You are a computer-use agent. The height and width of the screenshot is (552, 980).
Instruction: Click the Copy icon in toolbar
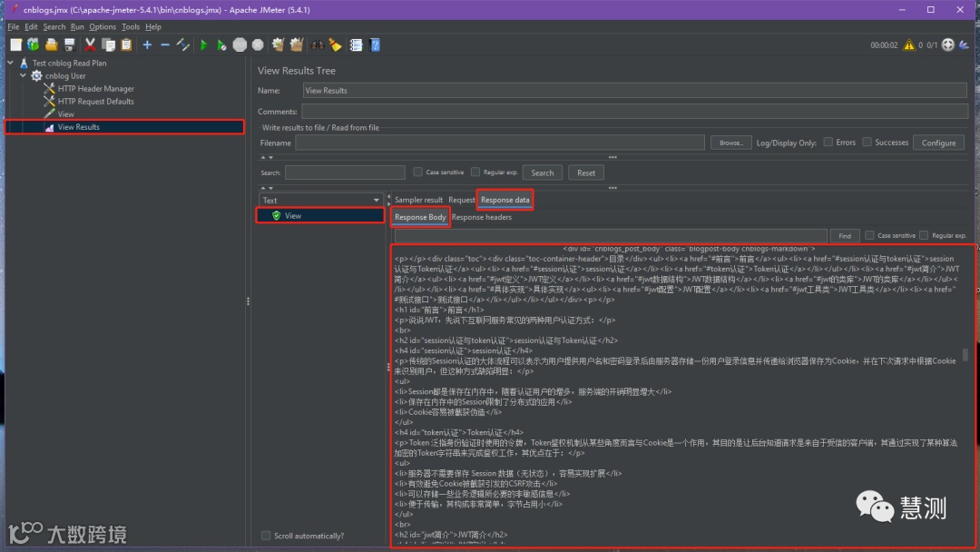coord(109,44)
